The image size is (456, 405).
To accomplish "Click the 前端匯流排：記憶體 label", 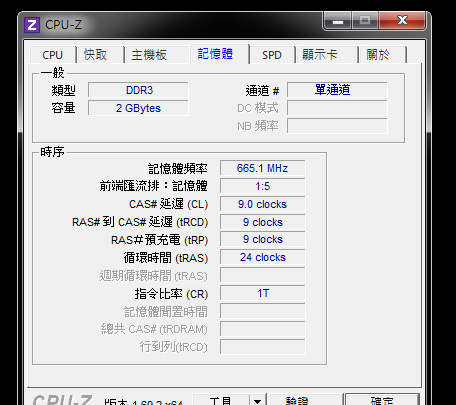I will click(154, 186).
